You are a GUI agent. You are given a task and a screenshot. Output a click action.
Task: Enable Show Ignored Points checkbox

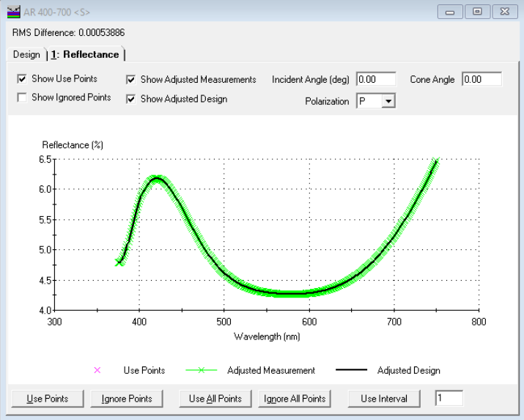click(23, 97)
